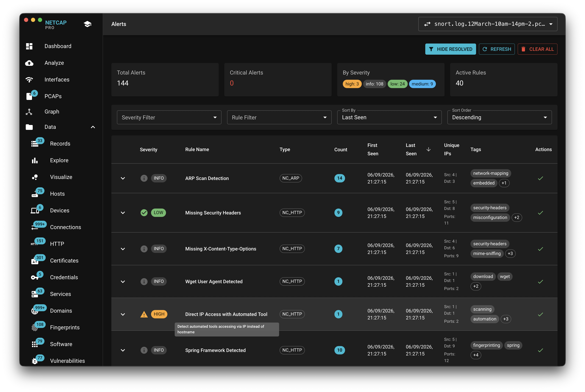Open the snort.log pcap file selector
The height and width of the screenshot is (392, 585).
(488, 24)
